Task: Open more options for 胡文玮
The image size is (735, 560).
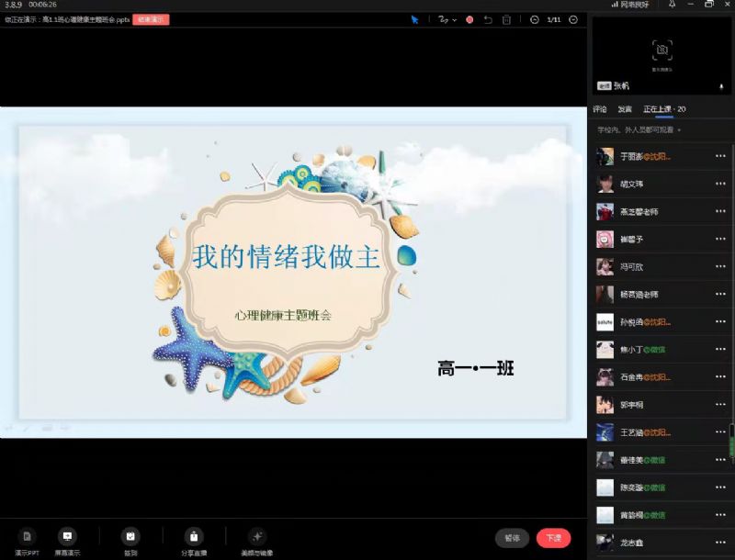Action: (720, 184)
